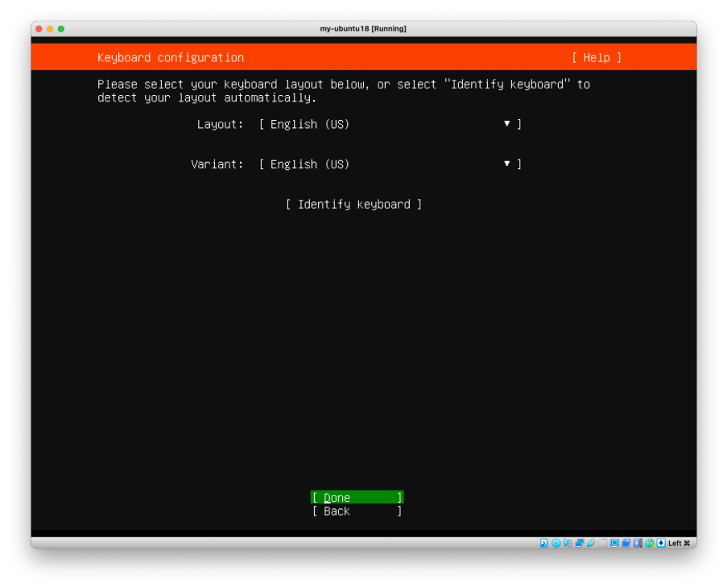The height and width of the screenshot is (588, 727).
Task: Close the VM window with the red button
Action: pyautogui.click(x=39, y=29)
